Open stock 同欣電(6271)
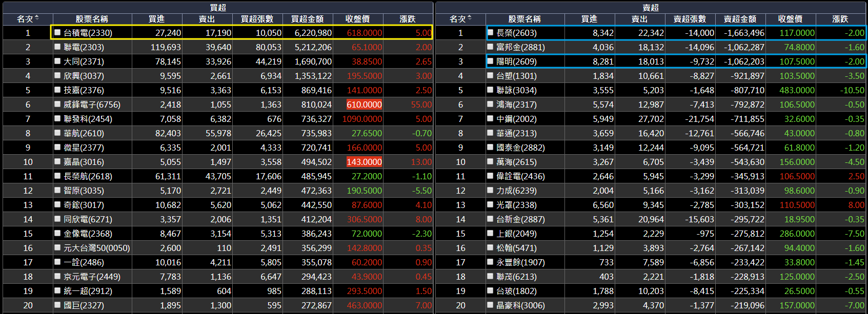Screen dimensions: 868x314 pyautogui.click(x=88, y=219)
